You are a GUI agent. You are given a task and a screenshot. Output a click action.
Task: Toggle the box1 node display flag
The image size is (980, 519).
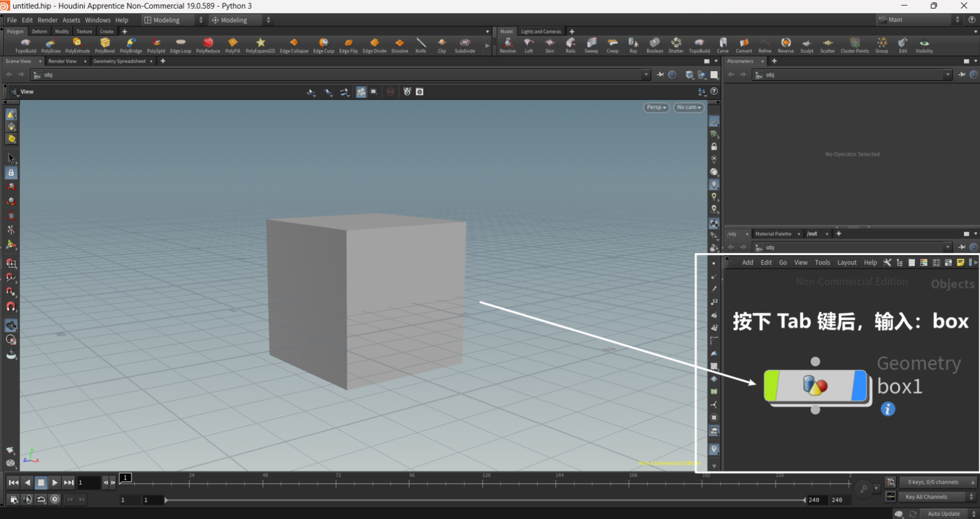(x=860, y=386)
